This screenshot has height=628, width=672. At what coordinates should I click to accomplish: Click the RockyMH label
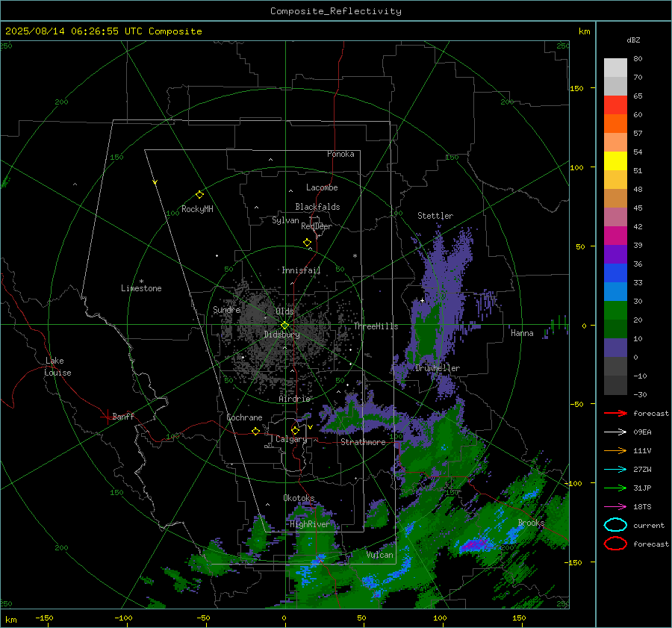pyautogui.click(x=197, y=209)
